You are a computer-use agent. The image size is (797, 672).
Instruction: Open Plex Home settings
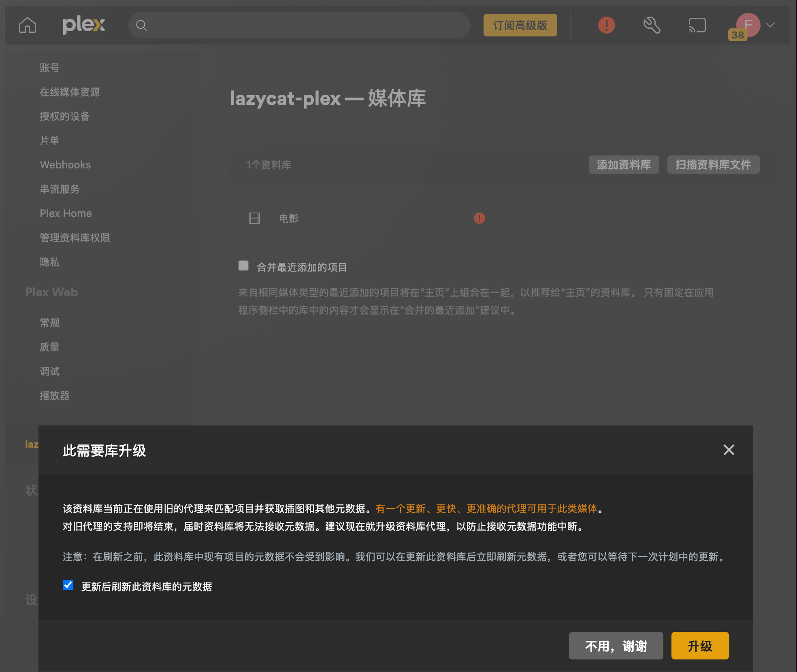coord(66,213)
